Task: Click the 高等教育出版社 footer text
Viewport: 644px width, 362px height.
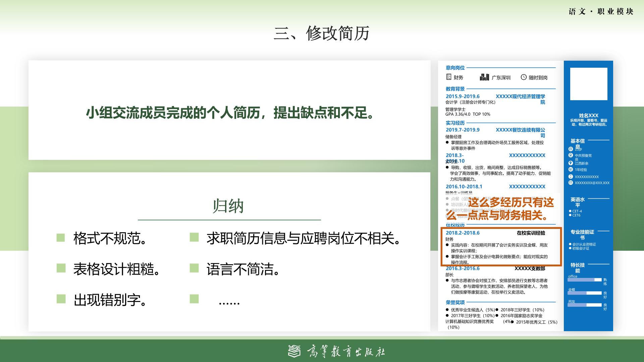Action: pos(345,351)
